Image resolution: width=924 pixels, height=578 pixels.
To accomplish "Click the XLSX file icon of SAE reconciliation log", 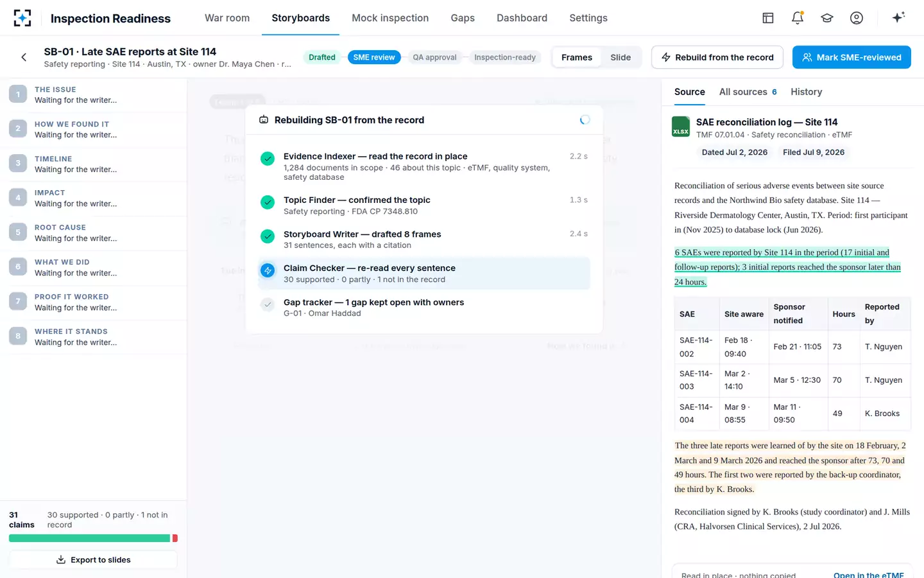I will (x=681, y=127).
